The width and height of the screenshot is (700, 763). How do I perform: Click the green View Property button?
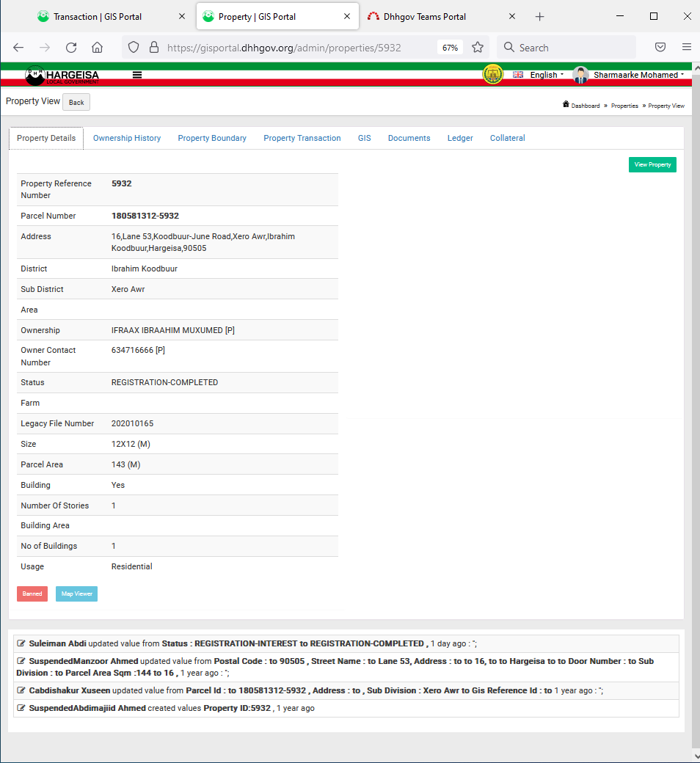(x=652, y=164)
